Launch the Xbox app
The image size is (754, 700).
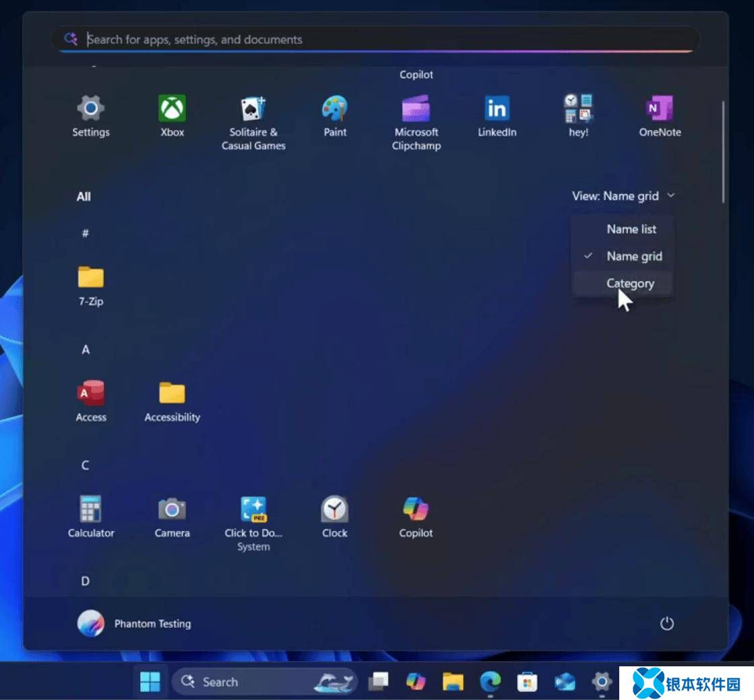tap(172, 117)
